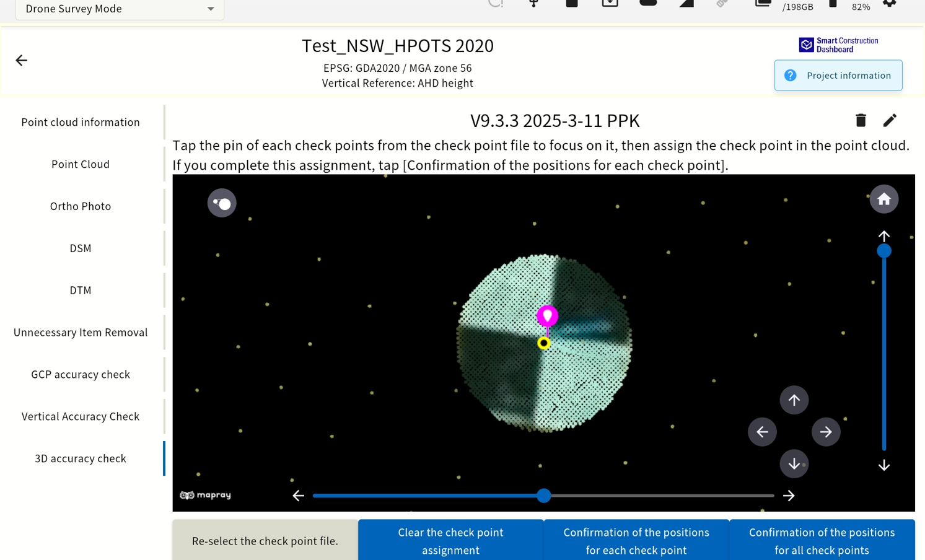
Task: Pan the view up with round arrow
Action: (x=794, y=400)
